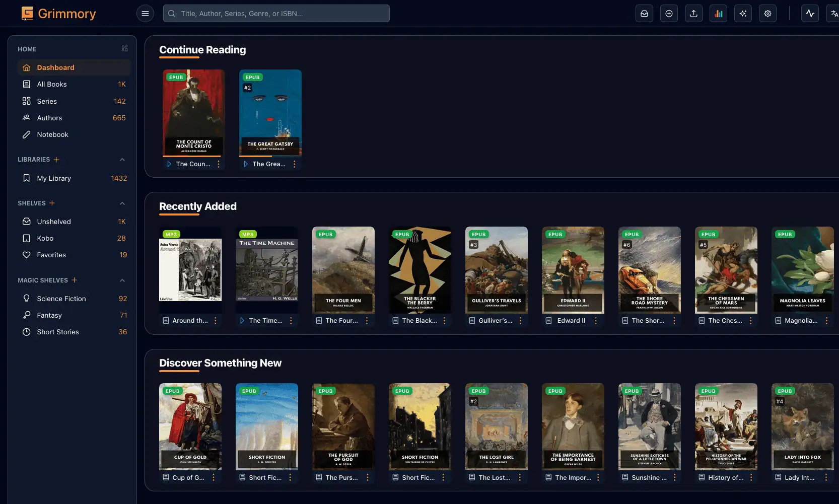The image size is (839, 504).
Task: Open The Blacker the Berry cover
Action: click(420, 270)
